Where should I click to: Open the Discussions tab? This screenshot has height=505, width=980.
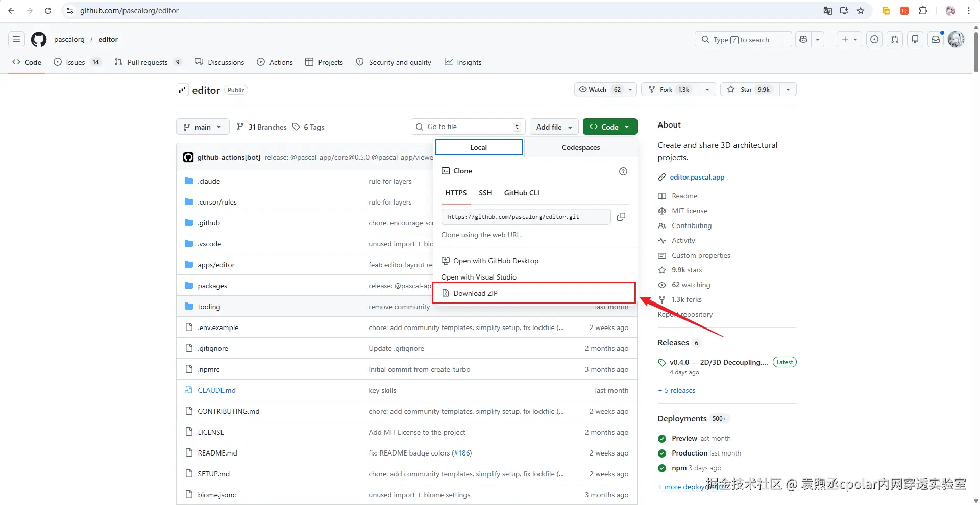[x=219, y=62]
